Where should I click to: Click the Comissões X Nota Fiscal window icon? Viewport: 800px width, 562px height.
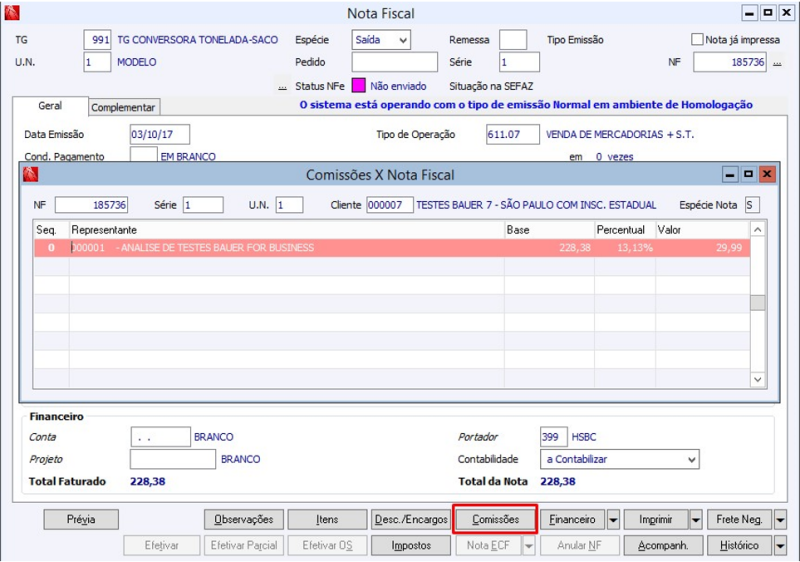point(31,175)
